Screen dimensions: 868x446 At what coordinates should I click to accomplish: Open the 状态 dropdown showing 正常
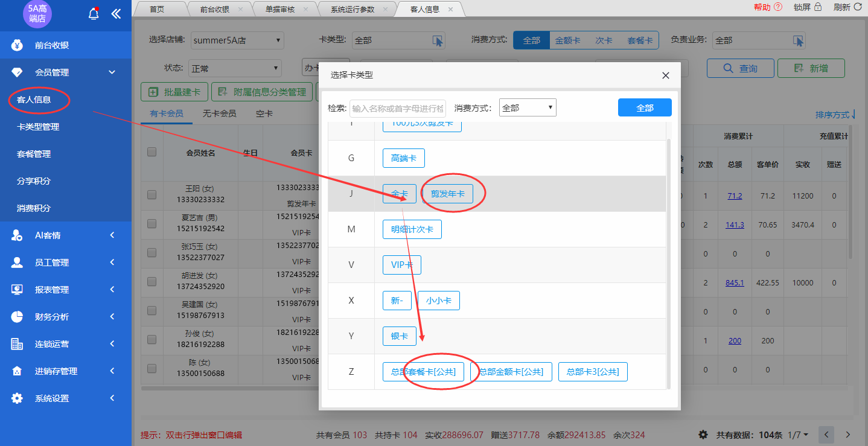pyautogui.click(x=235, y=68)
